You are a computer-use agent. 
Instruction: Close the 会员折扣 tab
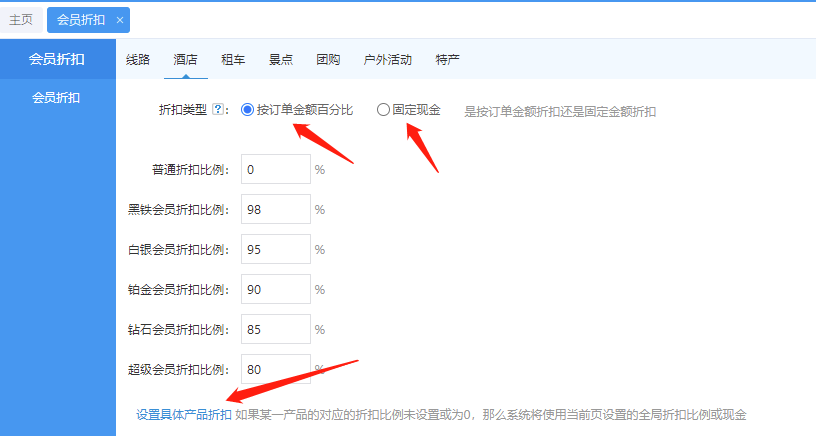click(120, 20)
